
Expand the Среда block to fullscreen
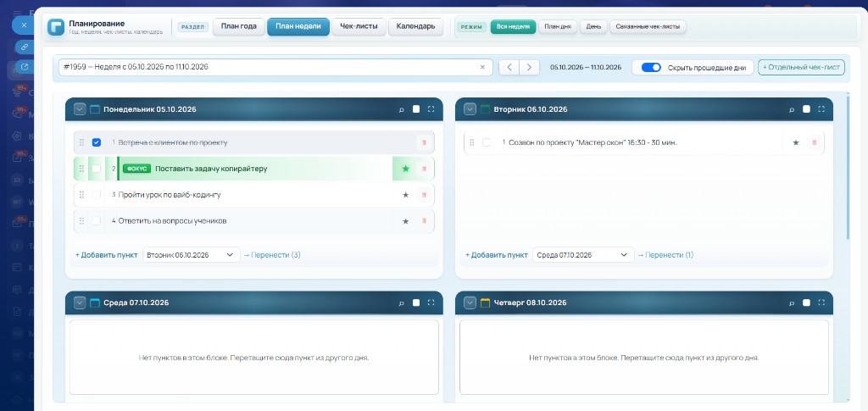click(431, 303)
